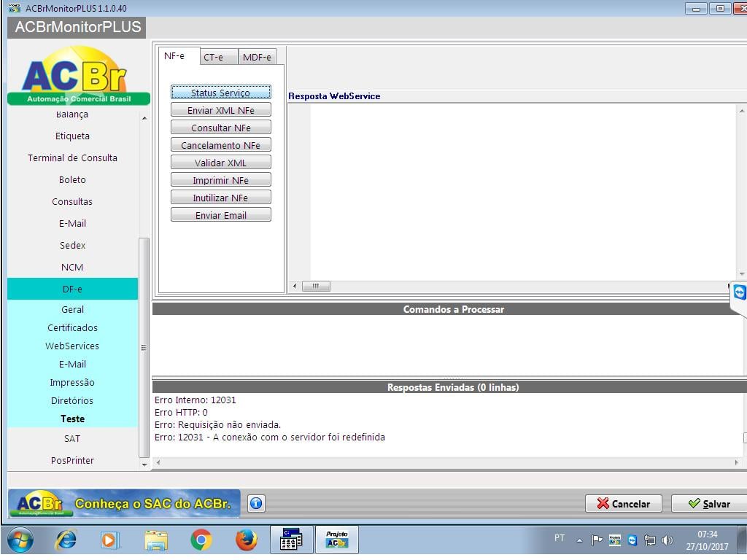Click the Cancelar button
Screen dimensions: 747x560
click(624, 503)
